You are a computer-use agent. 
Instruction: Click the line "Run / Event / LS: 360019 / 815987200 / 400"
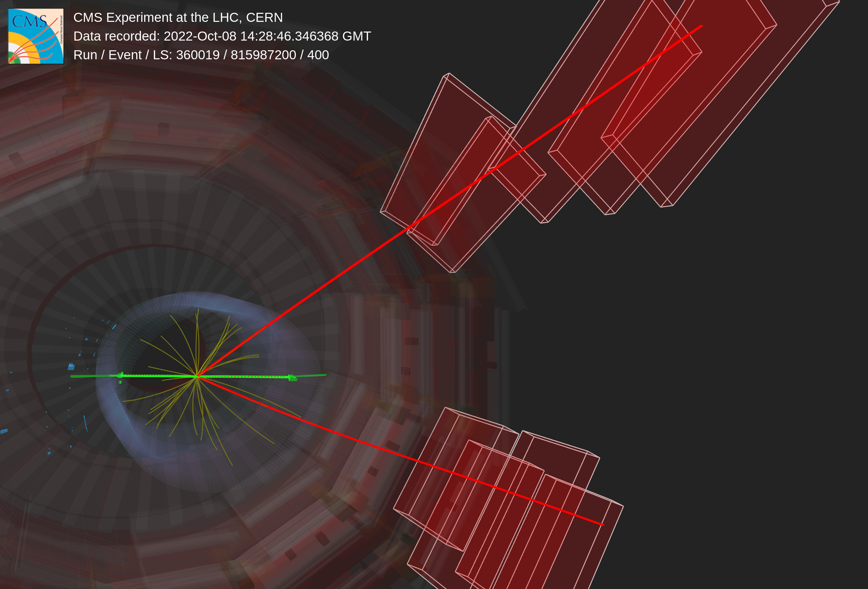[201, 55]
